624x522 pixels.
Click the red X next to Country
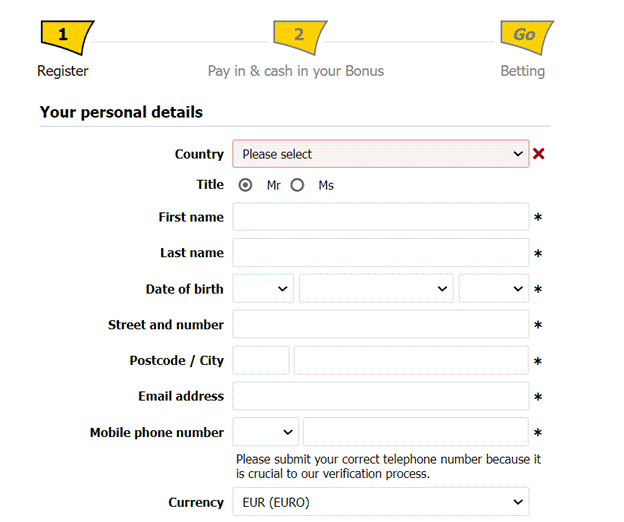pyautogui.click(x=539, y=154)
